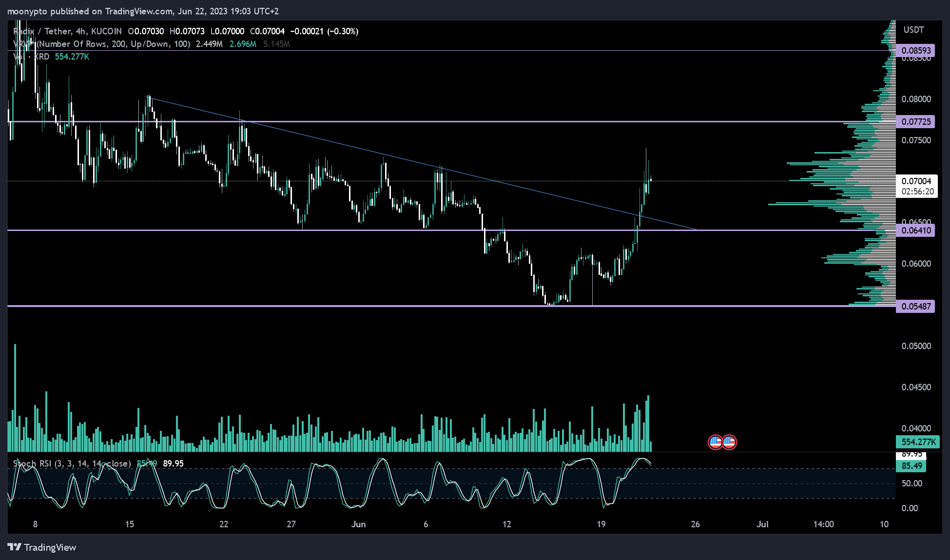950x560 pixels.
Task: Click the Jul label on the time axis
Action: click(x=762, y=524)
